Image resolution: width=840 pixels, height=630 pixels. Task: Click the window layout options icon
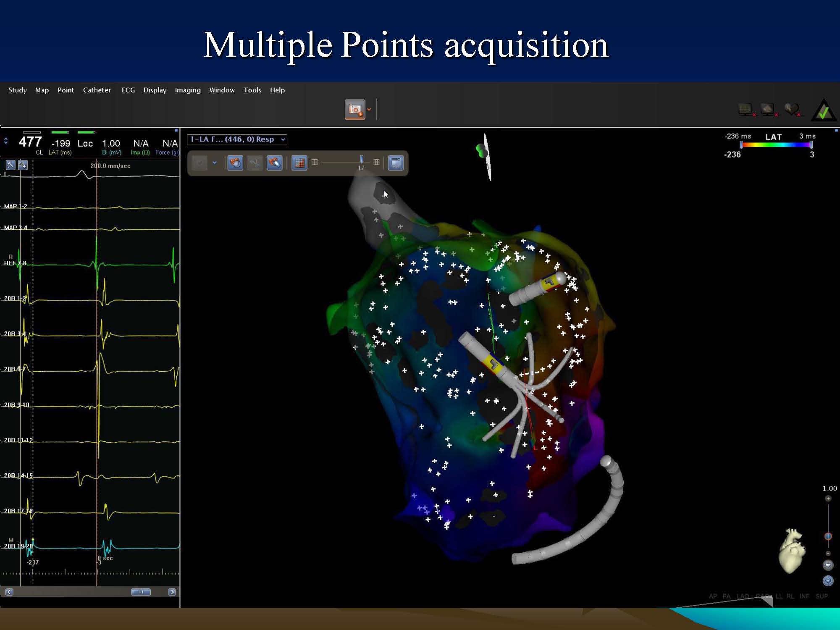click(x=396, y=163)
